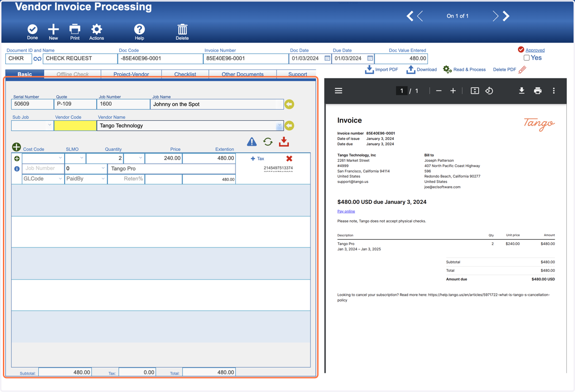Tick the Yes approved checkbox
The width and height of the screenshot is (575, 392).
coord(527,58)
